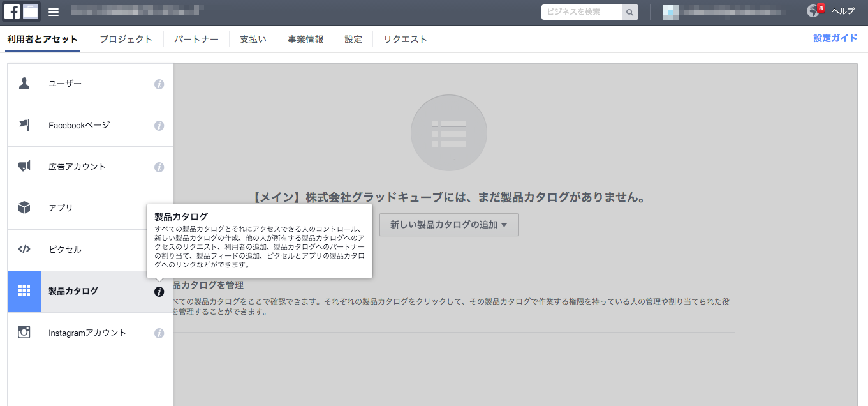Open the hamburger menu icon
This screenshot has width=868, height=406.
pos(54,12)
